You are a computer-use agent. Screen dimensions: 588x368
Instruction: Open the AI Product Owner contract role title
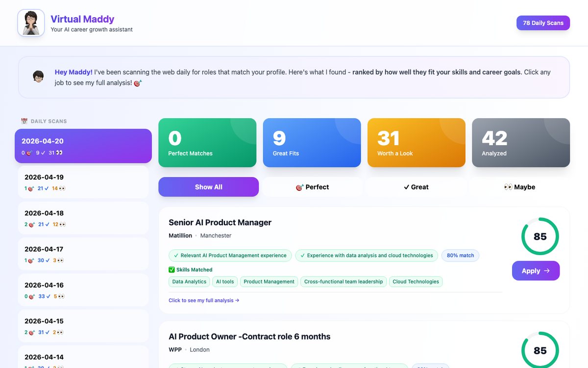[x=249, y=337]
